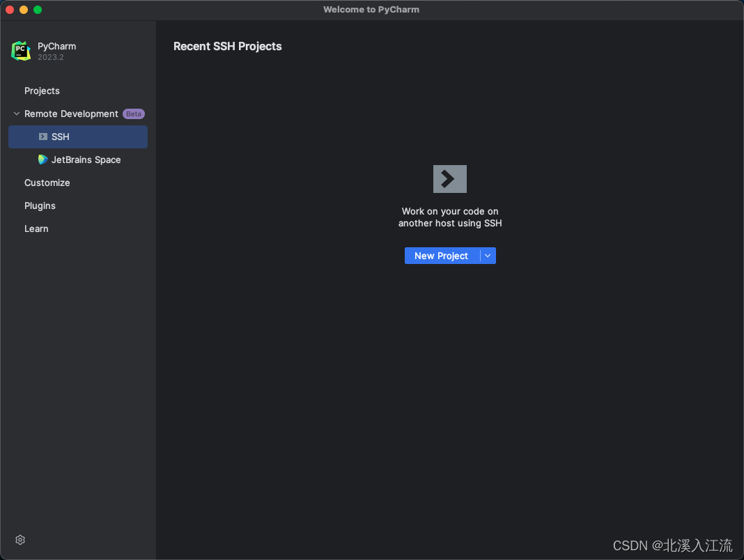Click the PyCharm 2023.2 version text
The width and height of the screenshot is (744, 560).
[51, 57]
